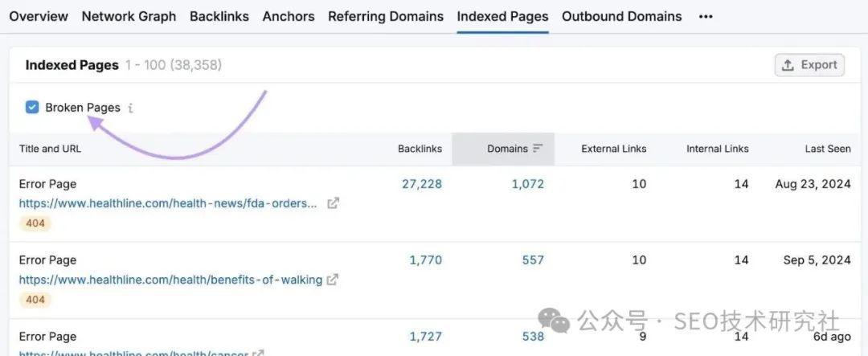868x356 pixels.
Task: Sort by Backlinks column header
Action: [x=420, y=149]
